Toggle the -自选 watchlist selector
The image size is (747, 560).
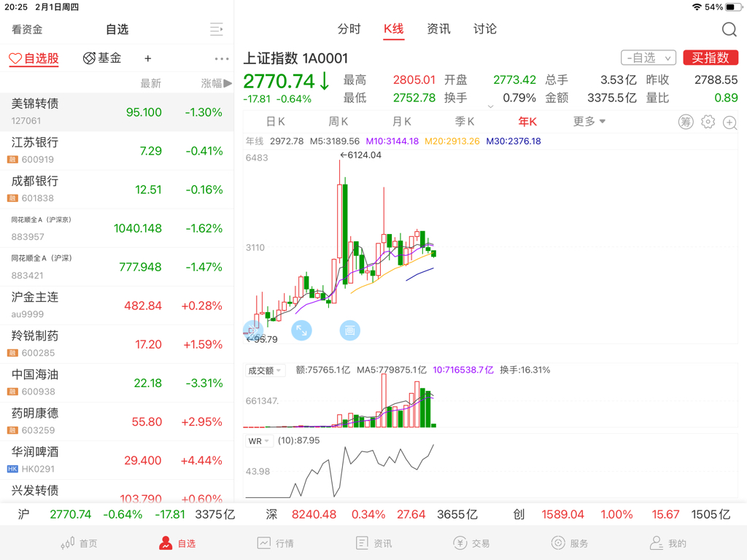tap(649, 58)
